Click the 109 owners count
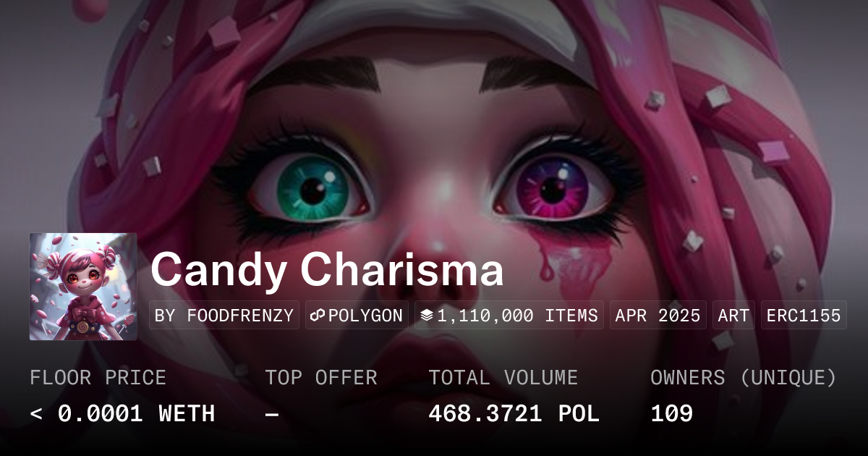This screenshot has width=868, height=456. (672, 414)
